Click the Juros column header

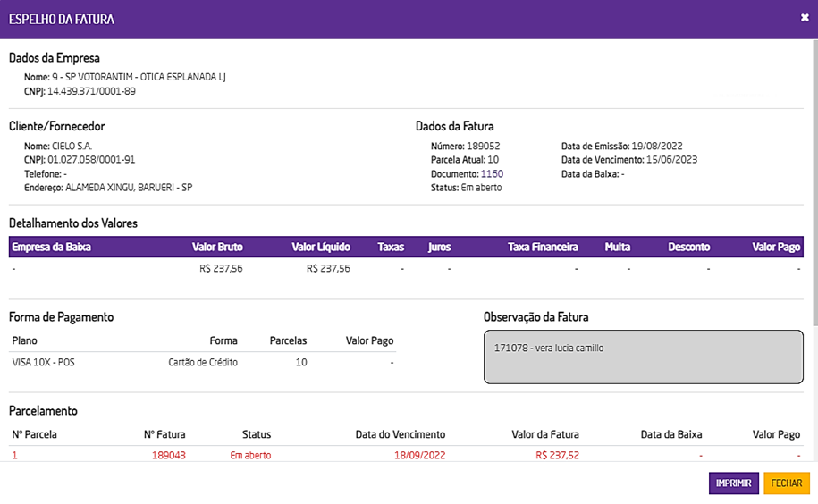click(439, 247)
